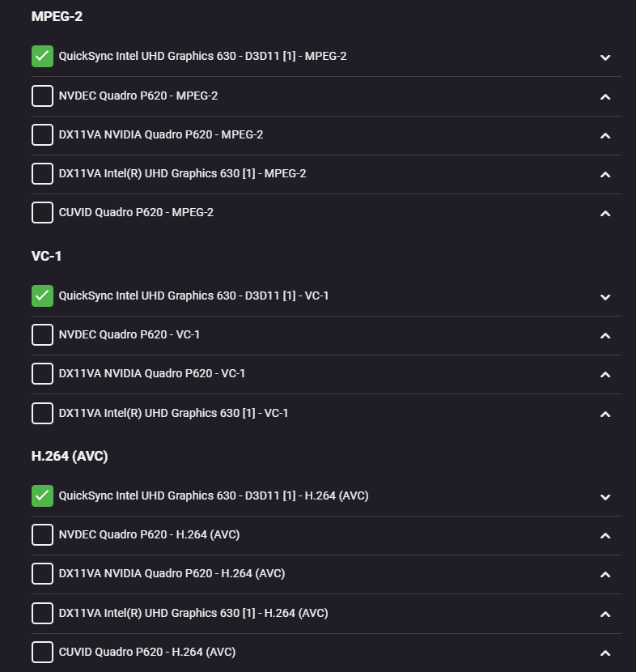Move QuickSync H.264 down with arrow
This screenshot has width=636, height=672.
coord(604,496)
